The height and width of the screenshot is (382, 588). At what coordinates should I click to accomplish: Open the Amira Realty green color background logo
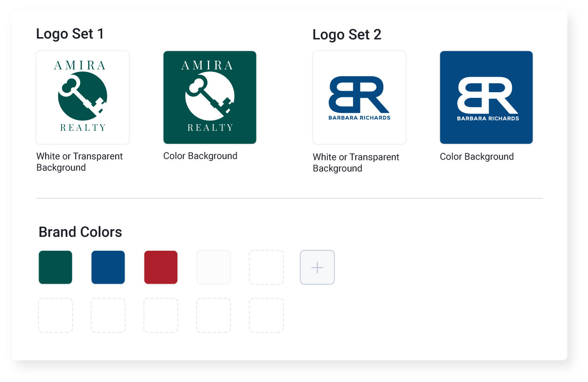pyautogui.click(x=209, y=97)
